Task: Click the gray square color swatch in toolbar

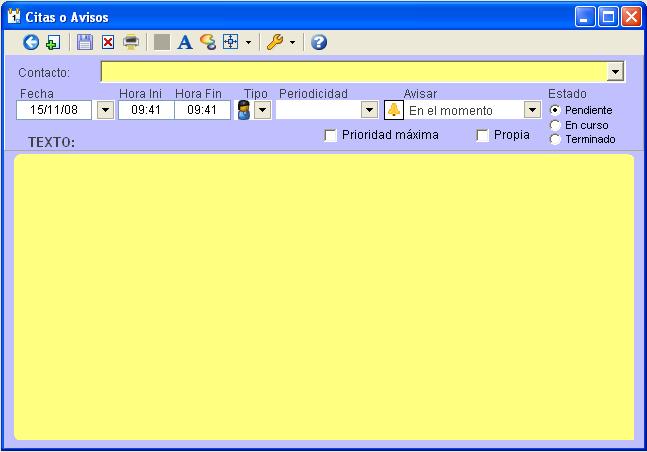Action: [x=162, y=42]
